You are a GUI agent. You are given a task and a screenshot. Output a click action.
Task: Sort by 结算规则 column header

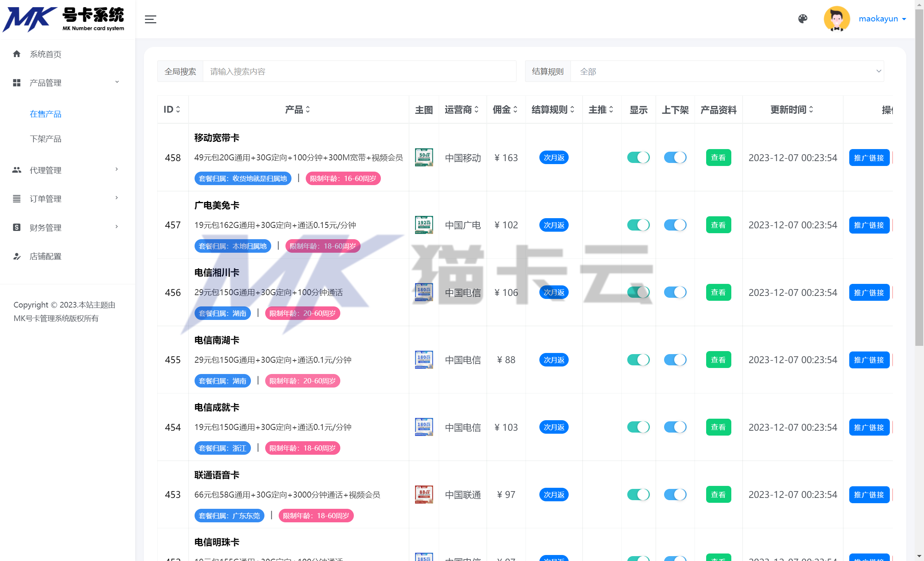[553, 109]
